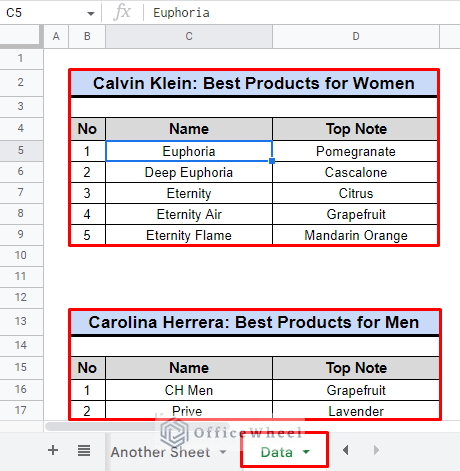460x471 pixels.
Task: Open the all sheets list icon
Action: point(84,451)
